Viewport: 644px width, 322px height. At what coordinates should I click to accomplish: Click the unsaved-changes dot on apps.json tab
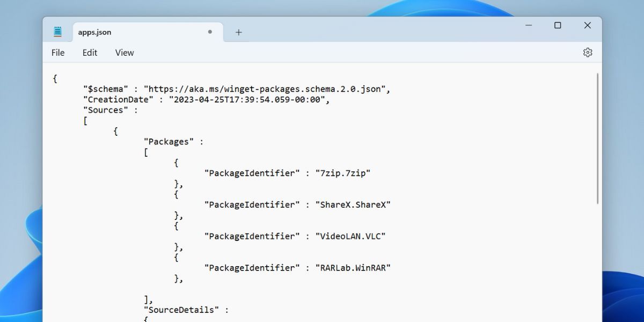click(x=210, y=32)
